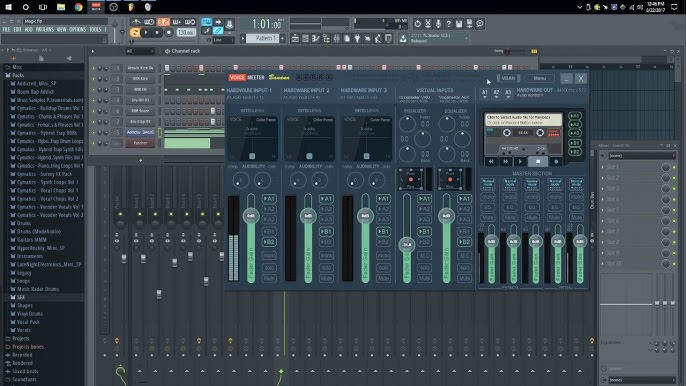Mute Hardware Input 2 strip
Image resolution: width=686 pixels, height=386 pixels.
326,278
